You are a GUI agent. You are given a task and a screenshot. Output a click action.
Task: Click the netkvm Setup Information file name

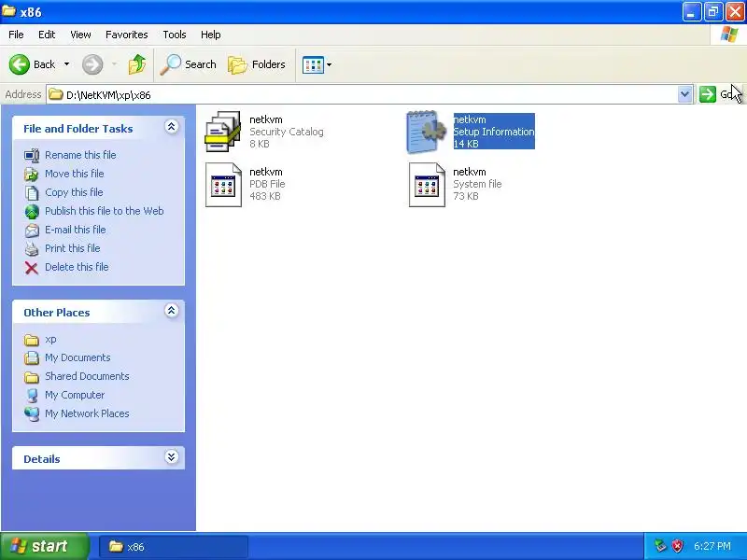click(470, 119)
